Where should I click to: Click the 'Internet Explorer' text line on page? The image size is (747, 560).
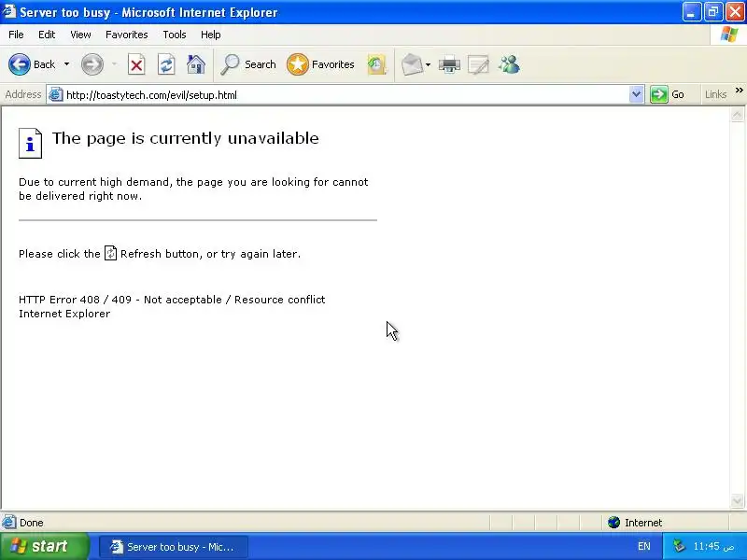tap(64, 314)
